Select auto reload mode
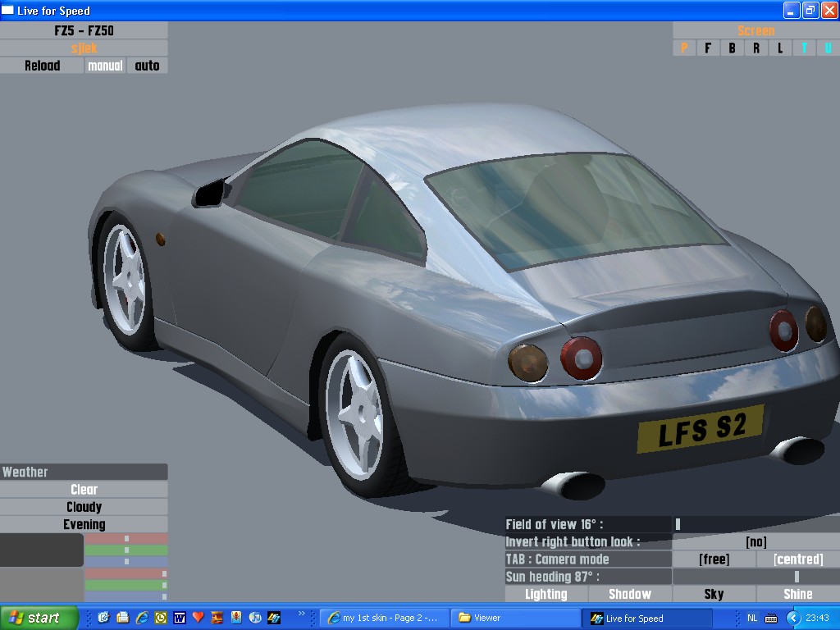Viewport: 840px width, 630px height. click(x=148, y=66)
